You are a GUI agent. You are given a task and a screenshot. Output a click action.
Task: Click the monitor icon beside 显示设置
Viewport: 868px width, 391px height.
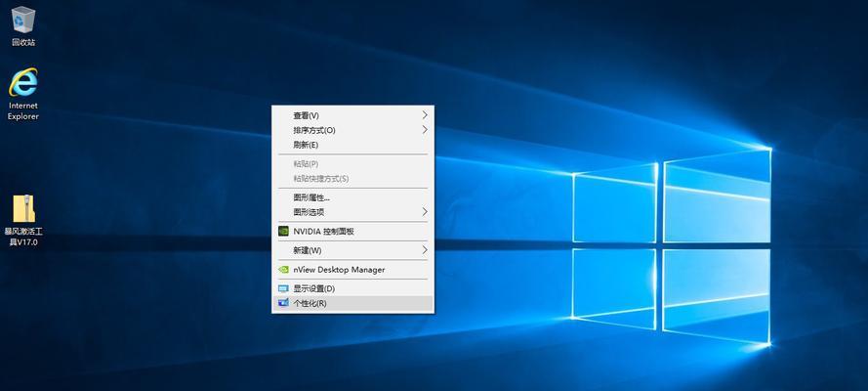pyautogui.click(x=283, y=288)
